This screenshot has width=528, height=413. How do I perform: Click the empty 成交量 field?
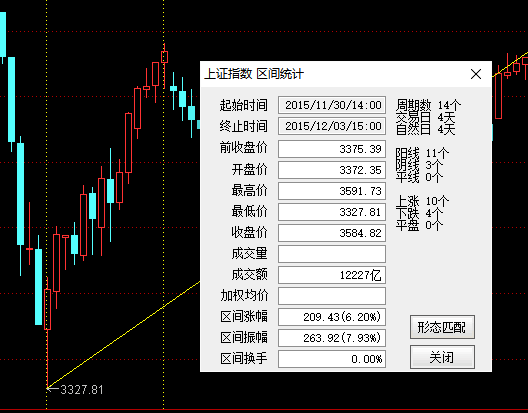click(332, 254)
